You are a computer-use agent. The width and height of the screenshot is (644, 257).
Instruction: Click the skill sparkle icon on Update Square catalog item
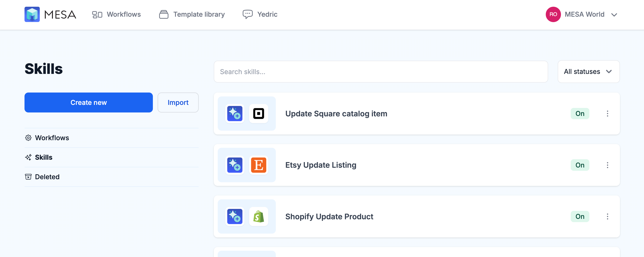(x=235, y=114)
